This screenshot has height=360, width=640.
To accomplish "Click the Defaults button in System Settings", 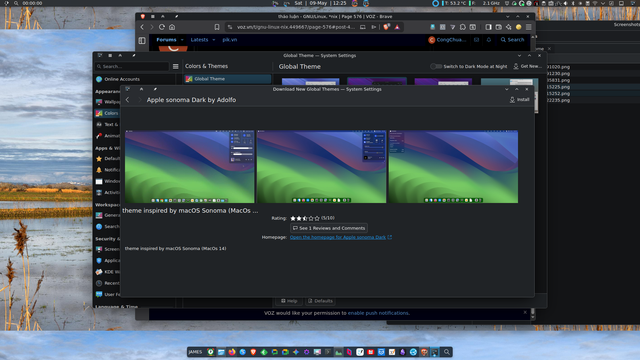I will click(x=320, y=301).
